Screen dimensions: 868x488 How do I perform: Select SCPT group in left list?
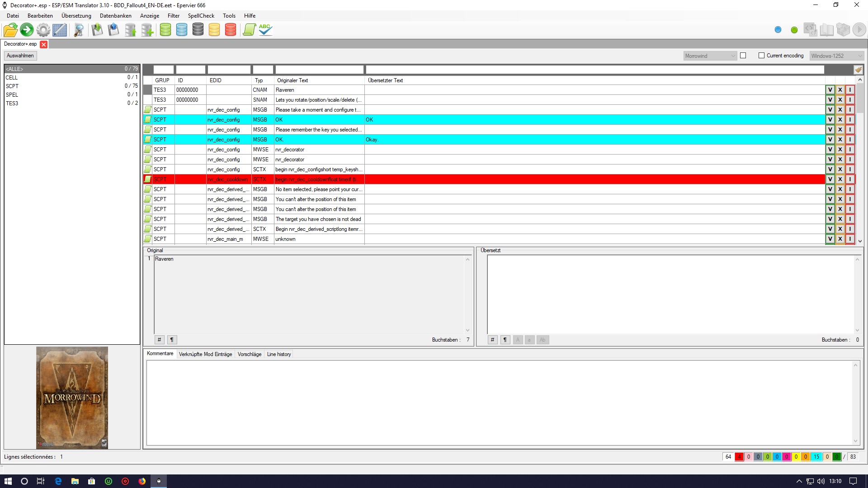[12, 86]
